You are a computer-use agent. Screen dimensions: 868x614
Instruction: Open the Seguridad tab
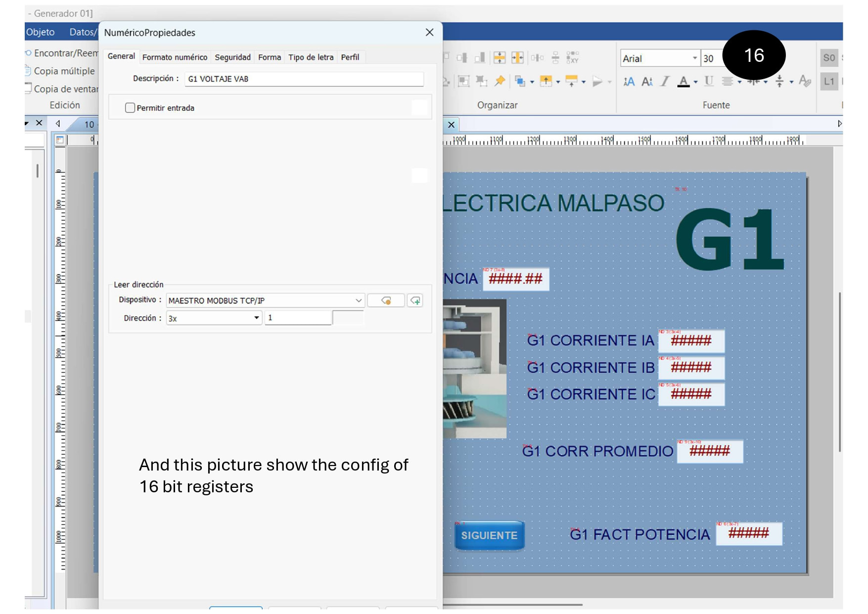point(232,57)
